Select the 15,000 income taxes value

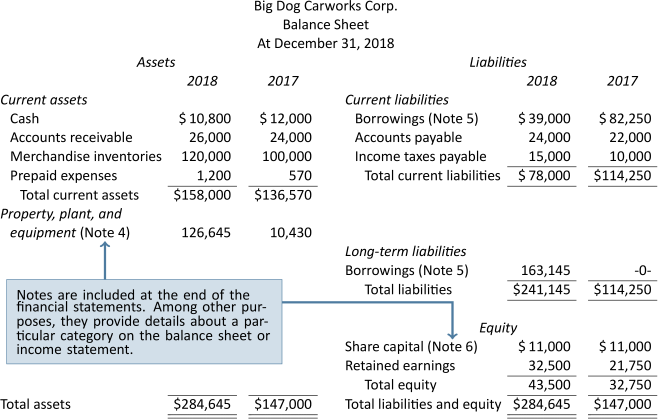click(x=549, y=157)
